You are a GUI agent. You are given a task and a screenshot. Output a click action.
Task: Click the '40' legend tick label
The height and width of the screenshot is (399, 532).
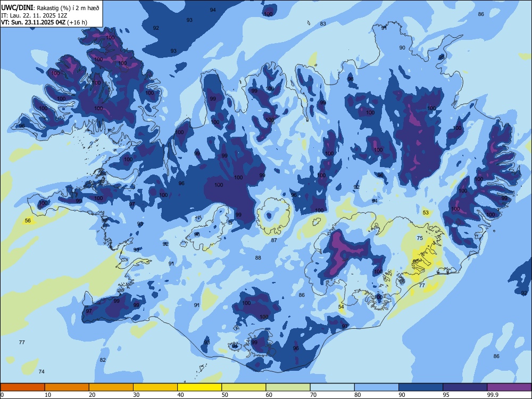pos(180,395)
